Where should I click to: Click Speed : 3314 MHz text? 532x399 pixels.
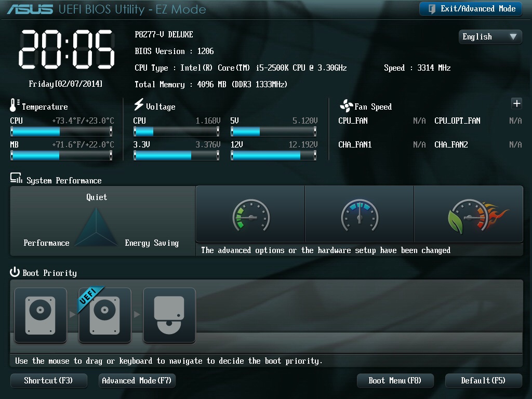pyautogui.click(x=417, y=68)
